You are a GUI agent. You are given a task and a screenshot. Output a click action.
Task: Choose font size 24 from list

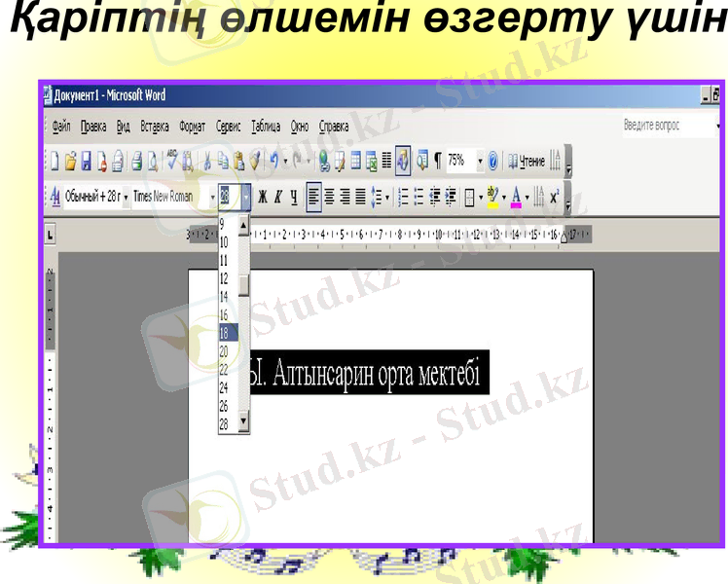coord(229,387)
